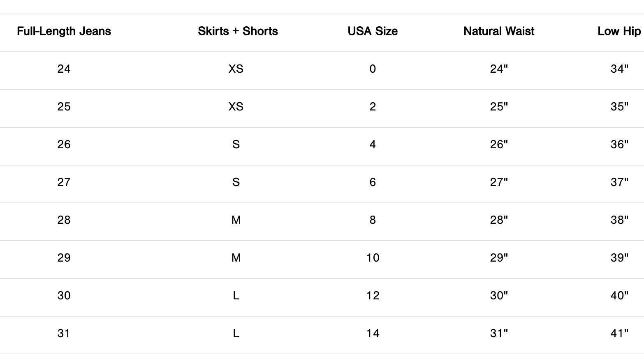Screen dimensions: 644x354
Task: Select the 41" Low Hip measurement
Action: [619, 333]
